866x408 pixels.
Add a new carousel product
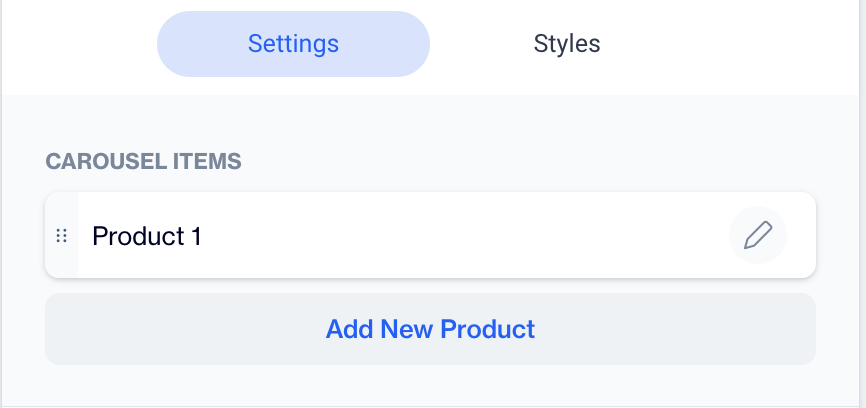coord(430,329)
